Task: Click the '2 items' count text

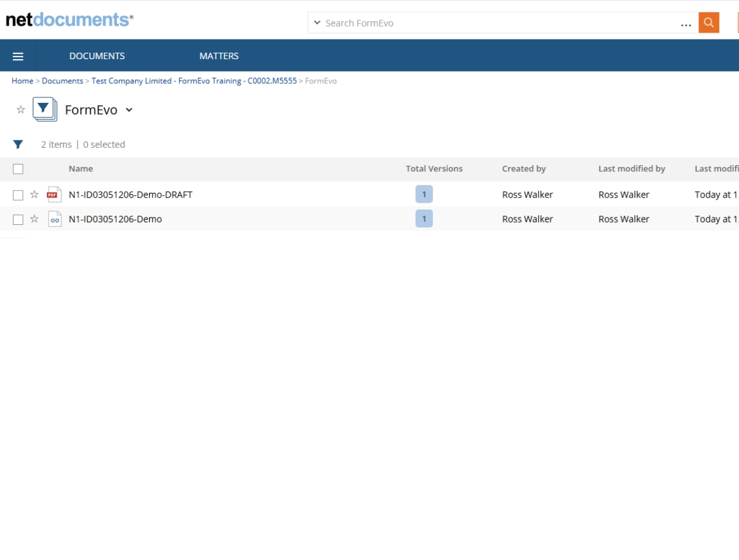Action: click(x=57, y=145)
